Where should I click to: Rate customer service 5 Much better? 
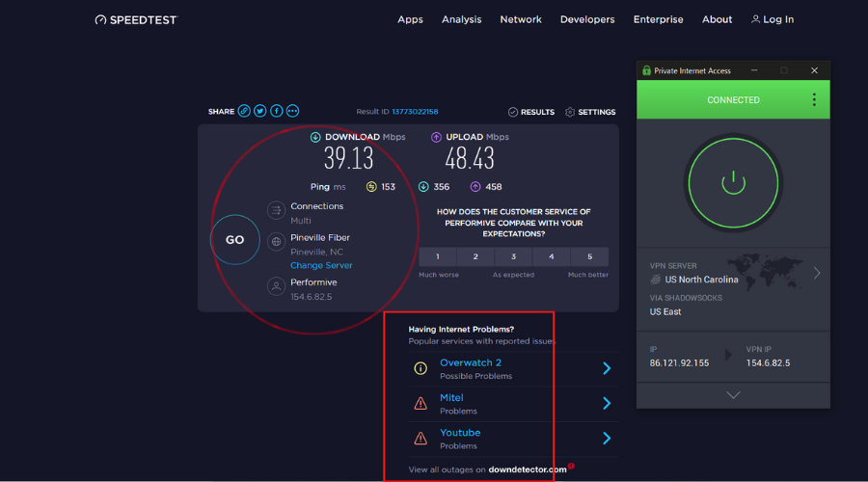[589, 256]
